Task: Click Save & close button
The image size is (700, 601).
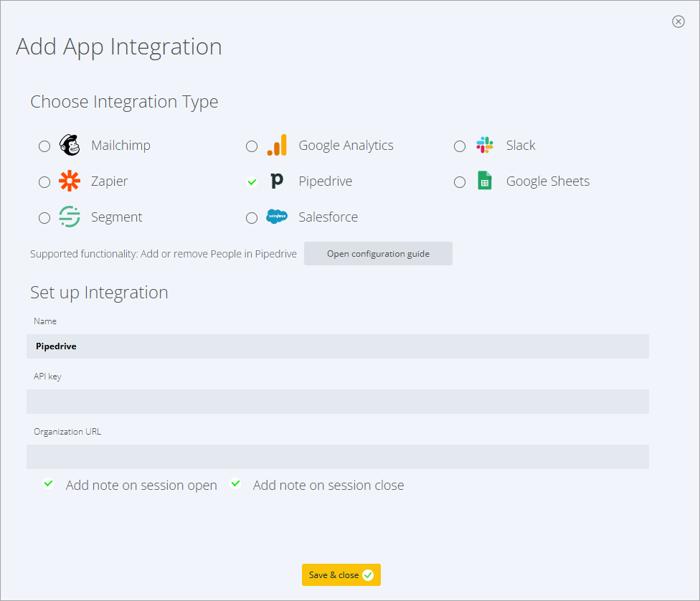Action: 341,574
